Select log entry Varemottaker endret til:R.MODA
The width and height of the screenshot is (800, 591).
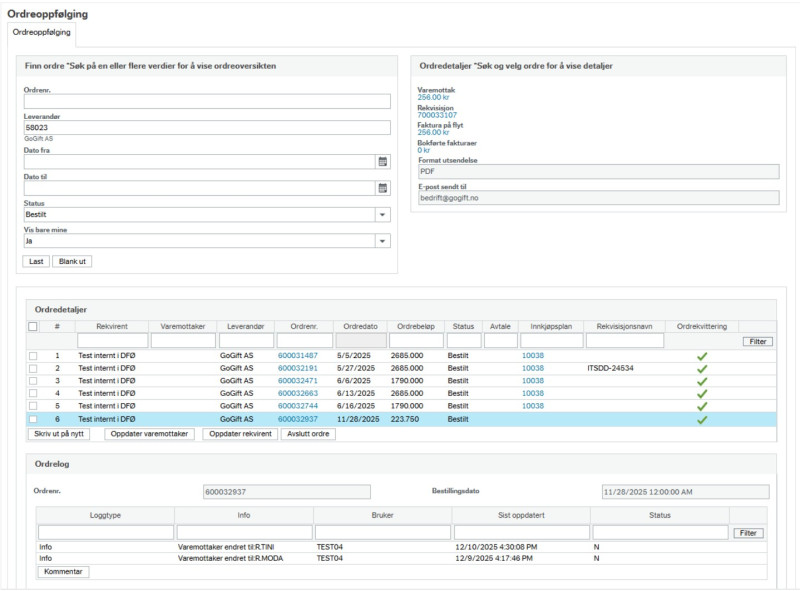pos(230,558)
